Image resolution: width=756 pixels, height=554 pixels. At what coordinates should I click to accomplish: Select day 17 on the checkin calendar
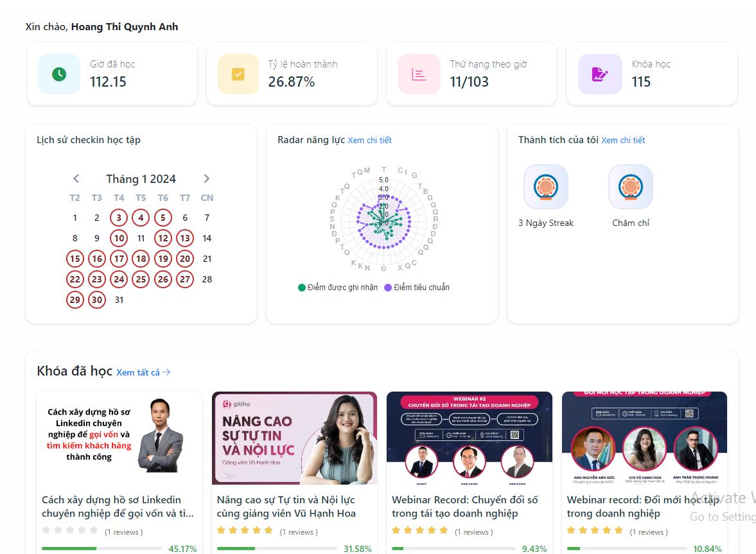119,259
